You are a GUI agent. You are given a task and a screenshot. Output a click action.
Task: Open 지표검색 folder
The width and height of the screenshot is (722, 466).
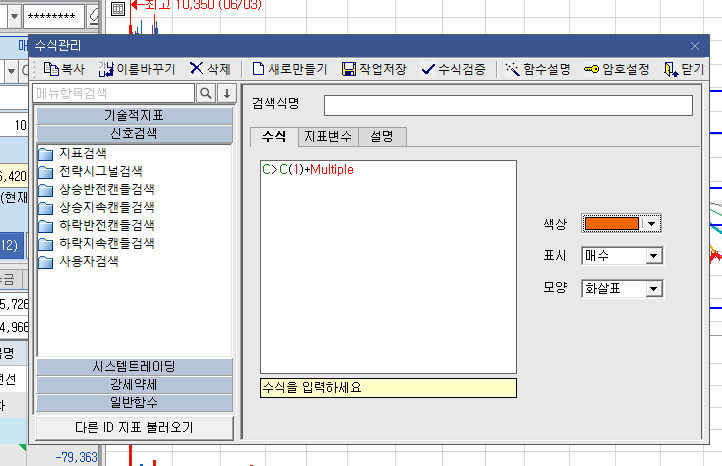[x=73, y=153]
